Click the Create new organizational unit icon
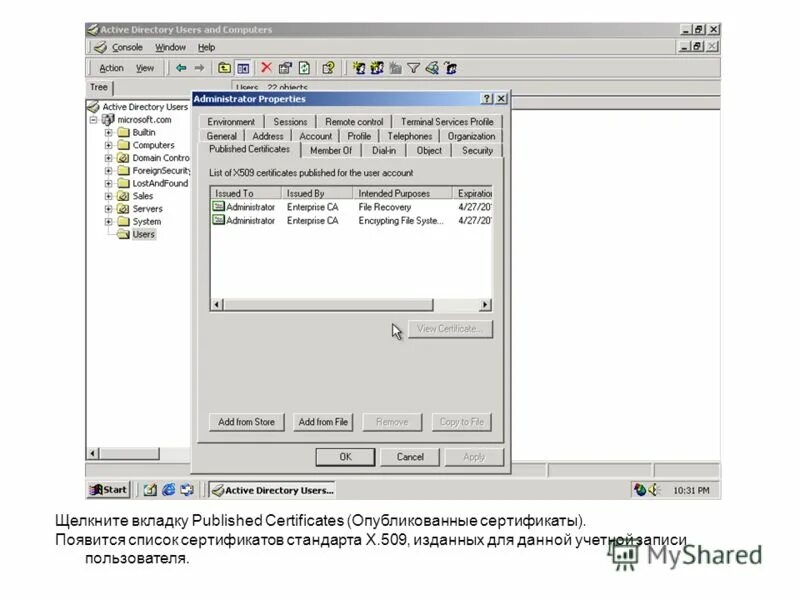 [395, 68]
